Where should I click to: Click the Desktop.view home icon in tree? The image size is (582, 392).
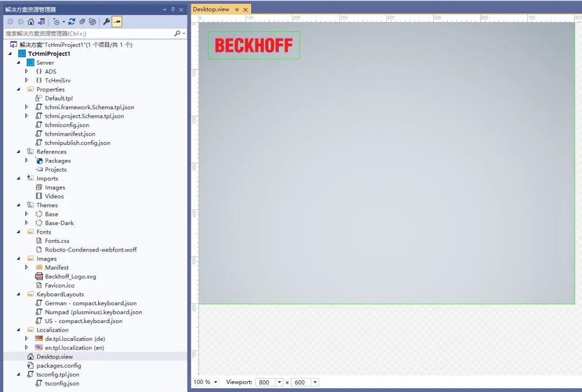(30, 356)
